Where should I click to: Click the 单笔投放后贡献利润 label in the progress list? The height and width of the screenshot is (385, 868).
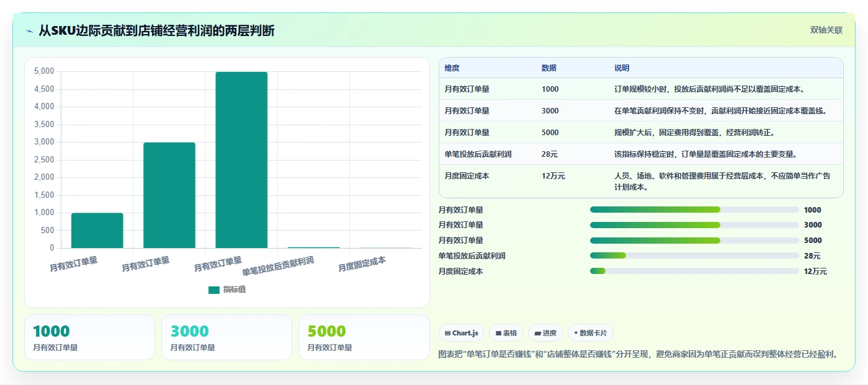472,255
